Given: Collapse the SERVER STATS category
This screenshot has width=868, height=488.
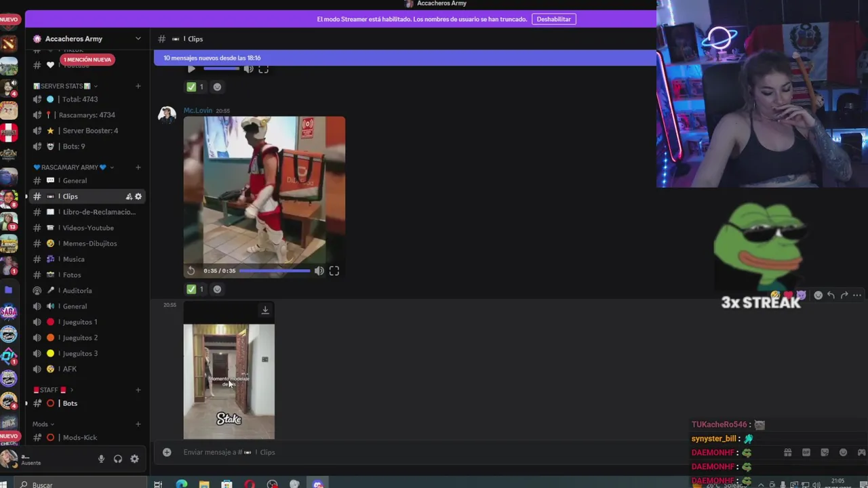Looking at the screenshot, I should pos(65,86).
